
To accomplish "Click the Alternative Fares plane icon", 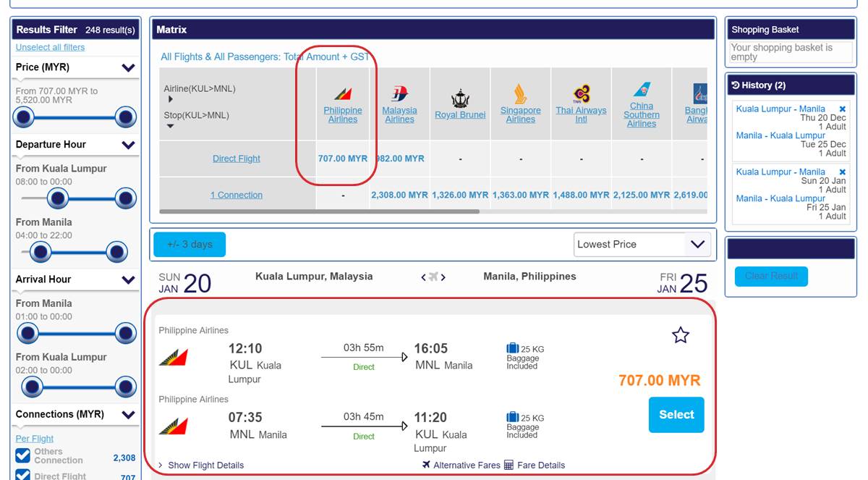I will [426, 465].
